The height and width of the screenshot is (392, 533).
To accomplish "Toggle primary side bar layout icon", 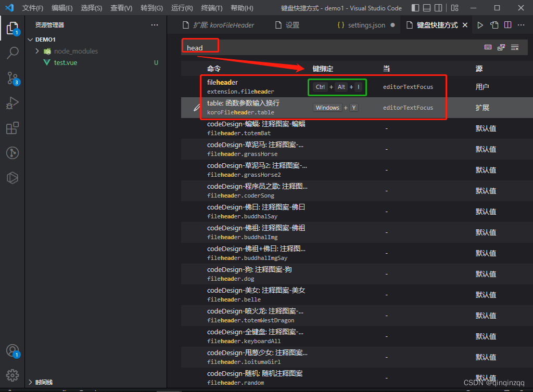I will [x=415, y=8].
